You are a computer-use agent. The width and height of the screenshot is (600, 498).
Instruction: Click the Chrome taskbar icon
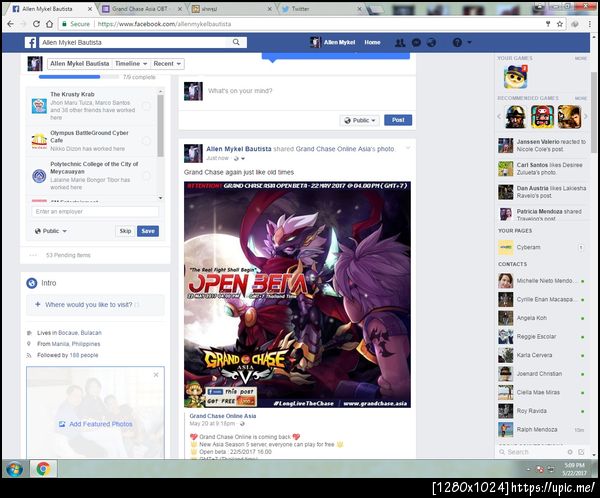pos(43,469)
